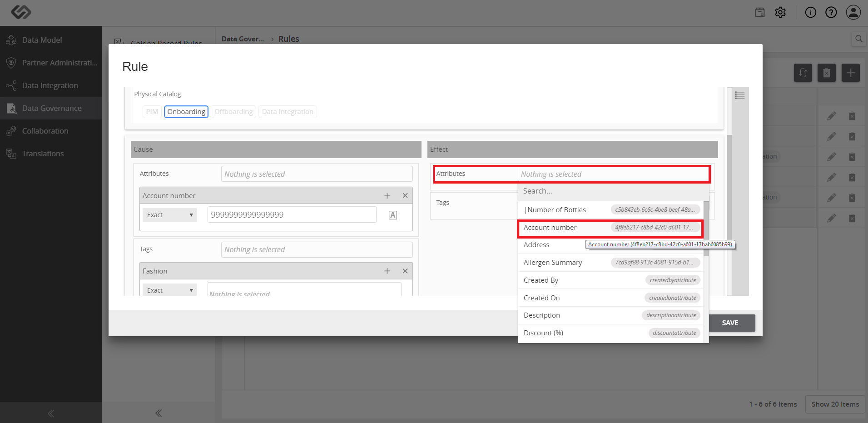Remove the Account number cause with X
Viewport: 868px width, 423px height.
pos(405,196)
